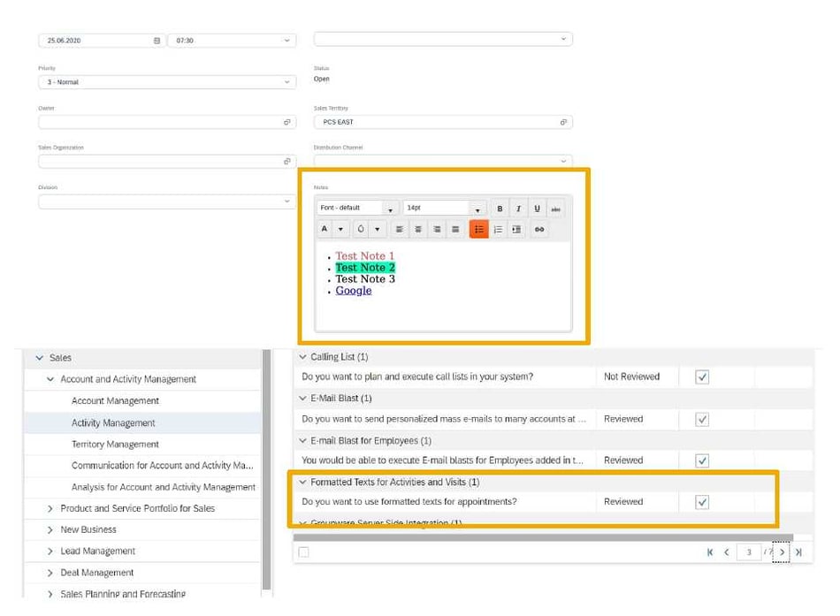Go to previous page of the list
Screen dimensions: 840x616
(727, 552)
